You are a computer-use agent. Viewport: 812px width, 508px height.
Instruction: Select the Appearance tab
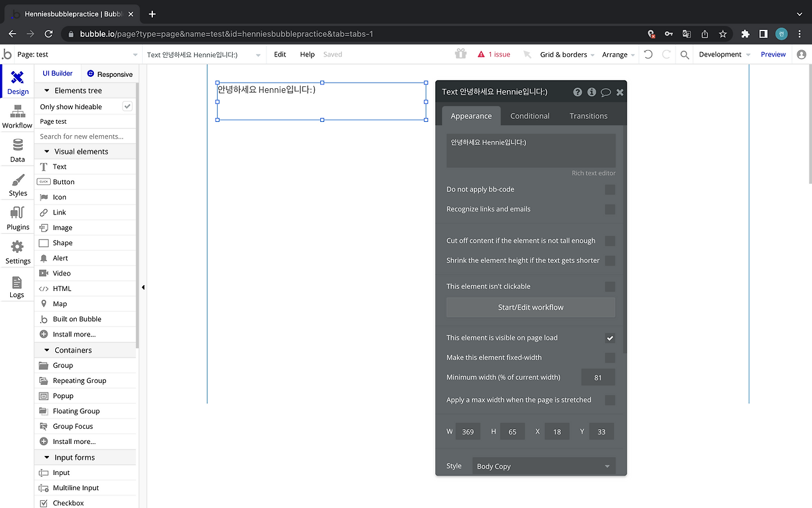471,116
